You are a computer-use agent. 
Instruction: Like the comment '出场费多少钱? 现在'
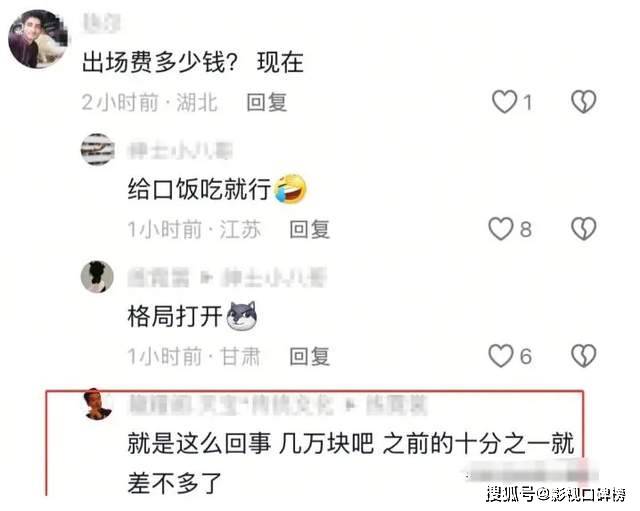coord(505,102)
